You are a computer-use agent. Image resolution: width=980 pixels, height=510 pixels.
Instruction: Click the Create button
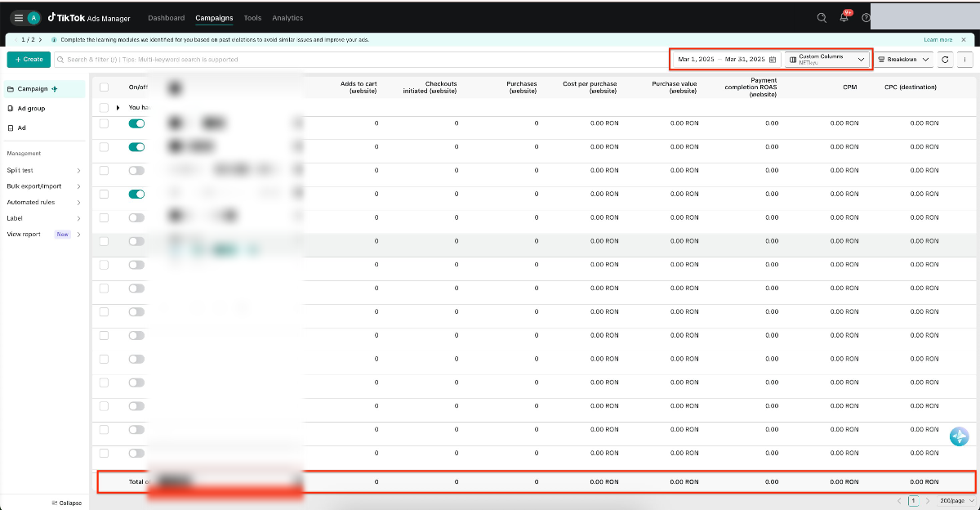click(x=29, y=60)
